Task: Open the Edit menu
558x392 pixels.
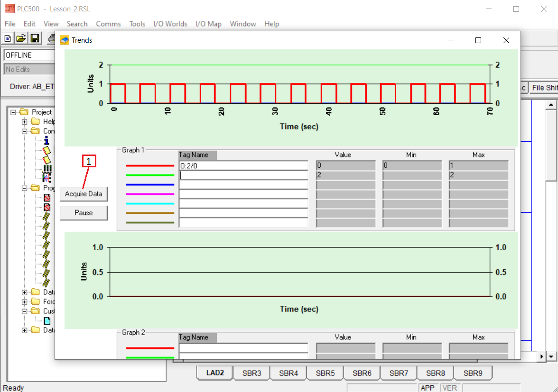Action: pos(29,24)
